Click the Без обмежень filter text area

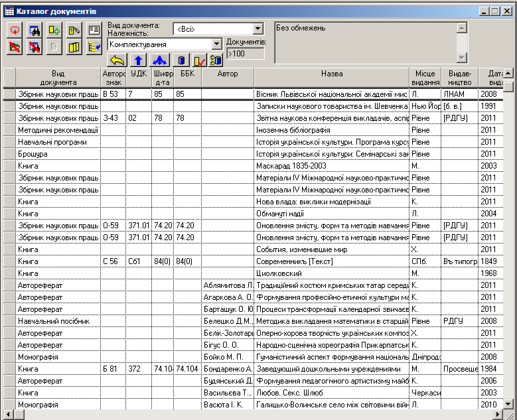click(x=365, y=42)
